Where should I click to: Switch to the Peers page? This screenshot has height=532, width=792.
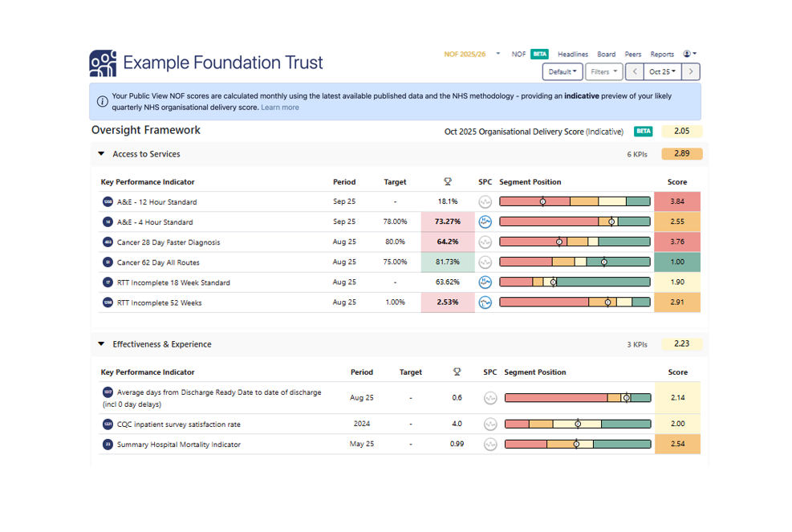coord(632,55)
